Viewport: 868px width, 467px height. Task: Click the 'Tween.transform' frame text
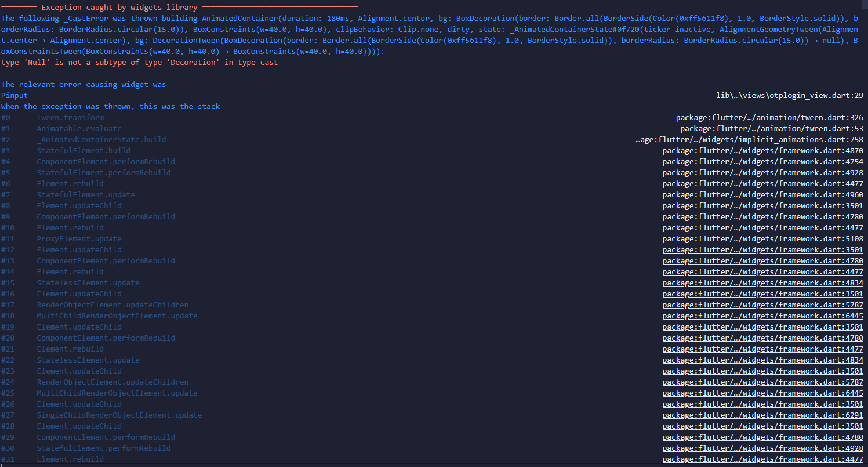tap(70, 118)
